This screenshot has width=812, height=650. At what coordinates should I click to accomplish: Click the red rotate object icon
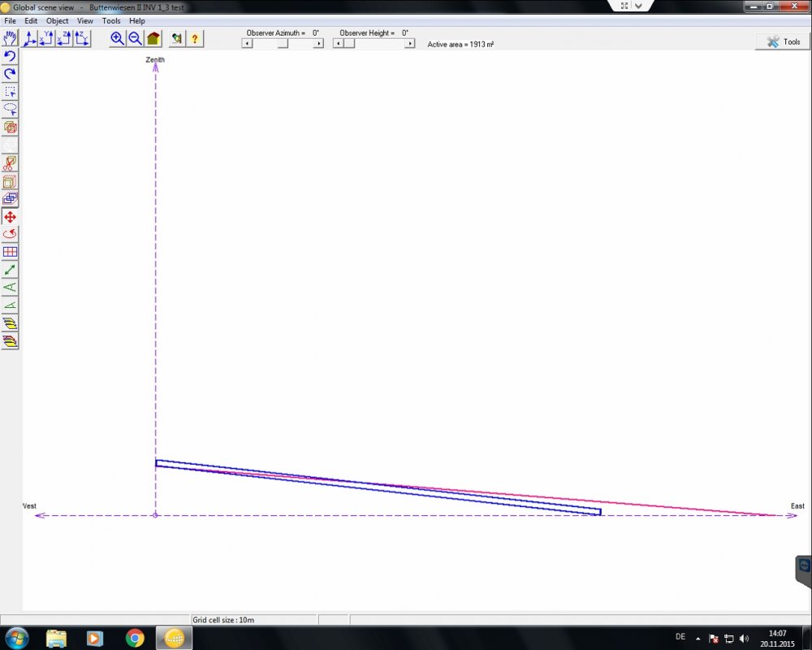10,234
